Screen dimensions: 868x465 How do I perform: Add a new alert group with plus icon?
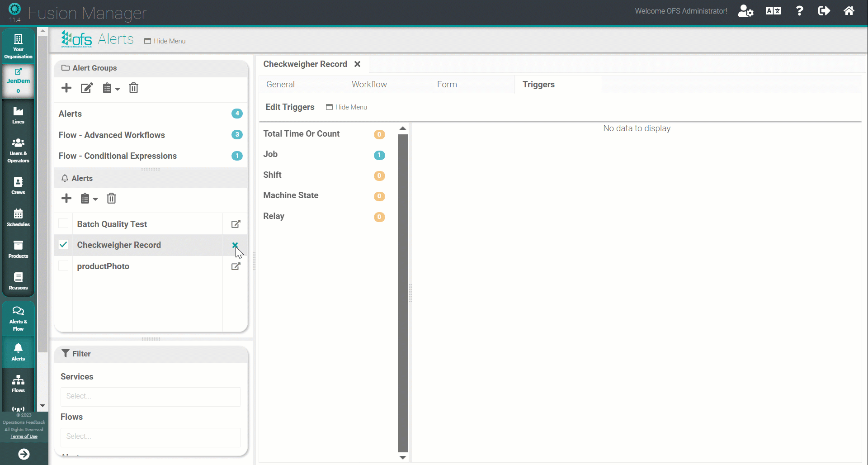point(66,88)
